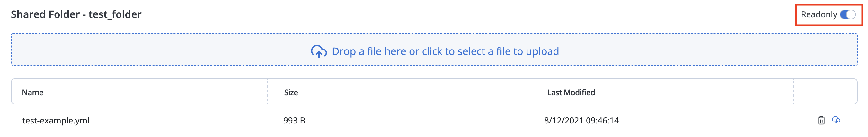Click the divider after the Last Modified column
This screenshot has width=868, height=137.
794,91
